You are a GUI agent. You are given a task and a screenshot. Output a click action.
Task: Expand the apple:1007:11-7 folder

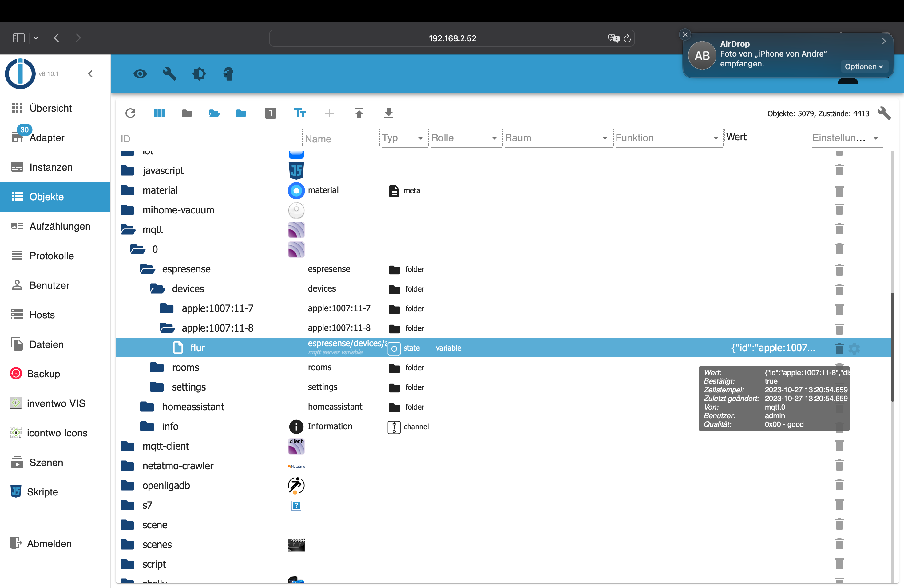[167, 308]
